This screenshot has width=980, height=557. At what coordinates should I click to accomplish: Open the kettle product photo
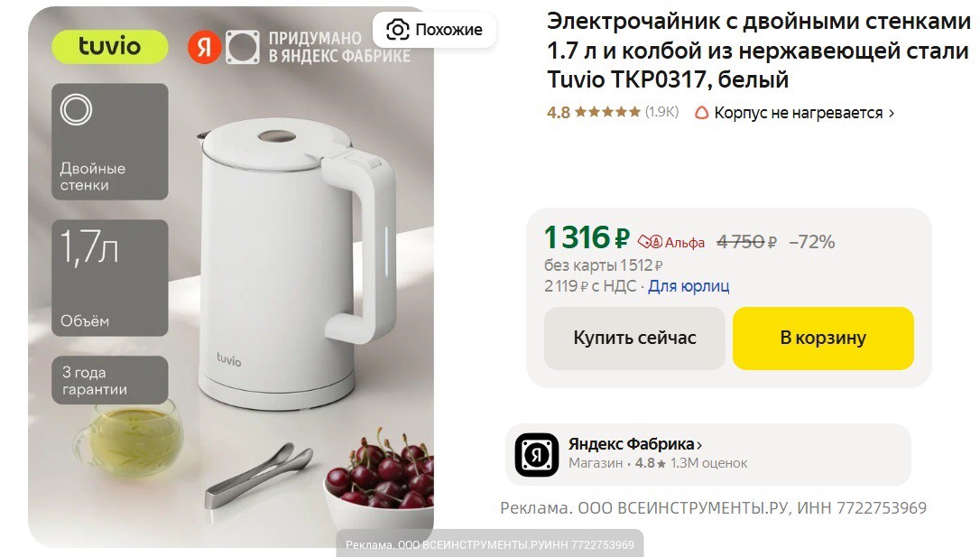click(231, 277)
